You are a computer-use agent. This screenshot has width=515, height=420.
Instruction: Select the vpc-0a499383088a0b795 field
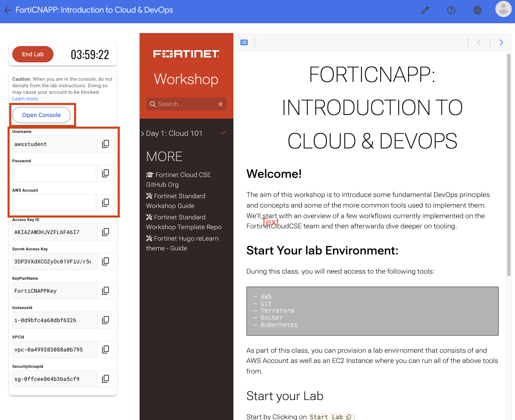coord(55,349)
